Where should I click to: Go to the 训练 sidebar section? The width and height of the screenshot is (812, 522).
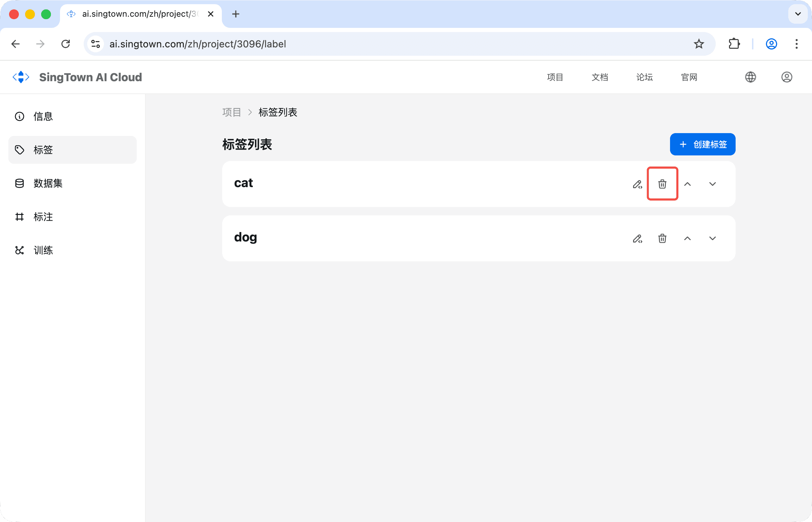pyautogui.click(x=43, y=250)
